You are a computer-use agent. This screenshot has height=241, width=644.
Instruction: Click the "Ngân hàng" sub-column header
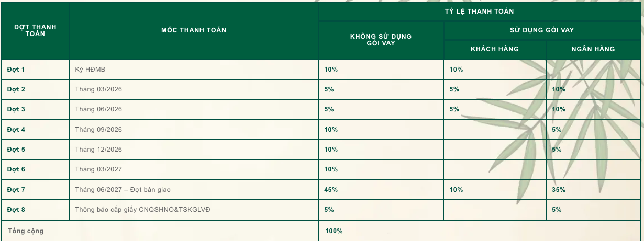coord(593,49)
